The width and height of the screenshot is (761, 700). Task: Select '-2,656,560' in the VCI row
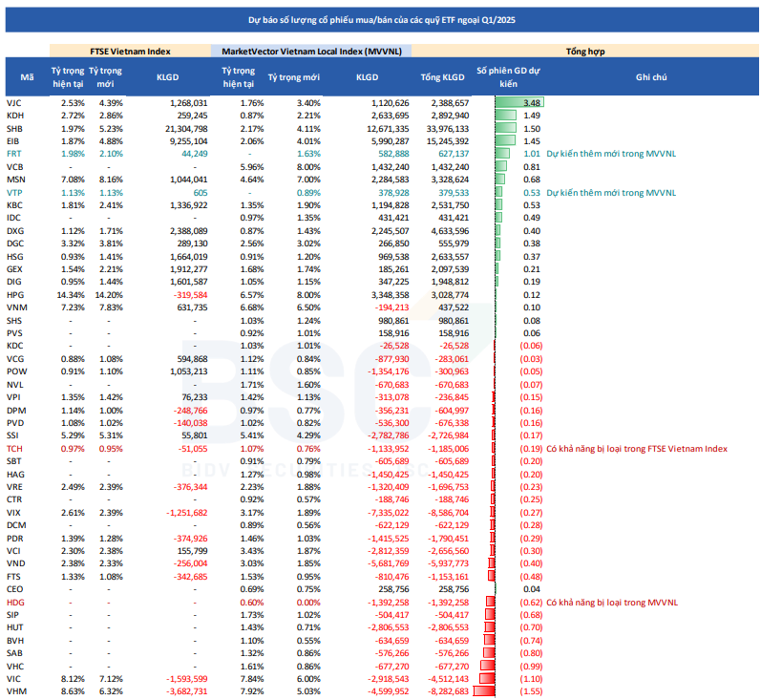pos(448,551)
